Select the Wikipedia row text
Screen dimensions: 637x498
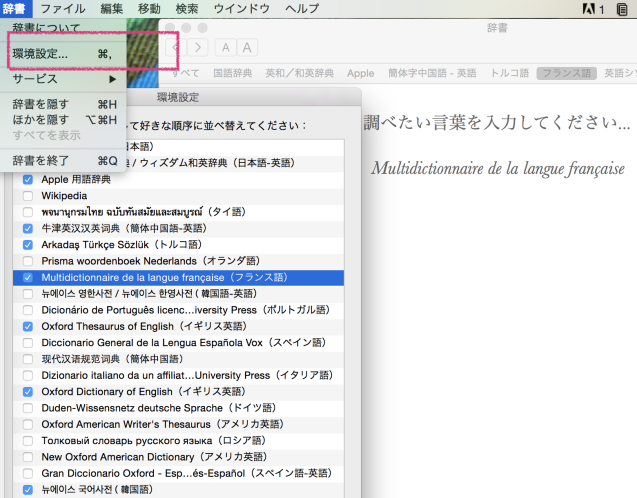(x=64, y=196)
